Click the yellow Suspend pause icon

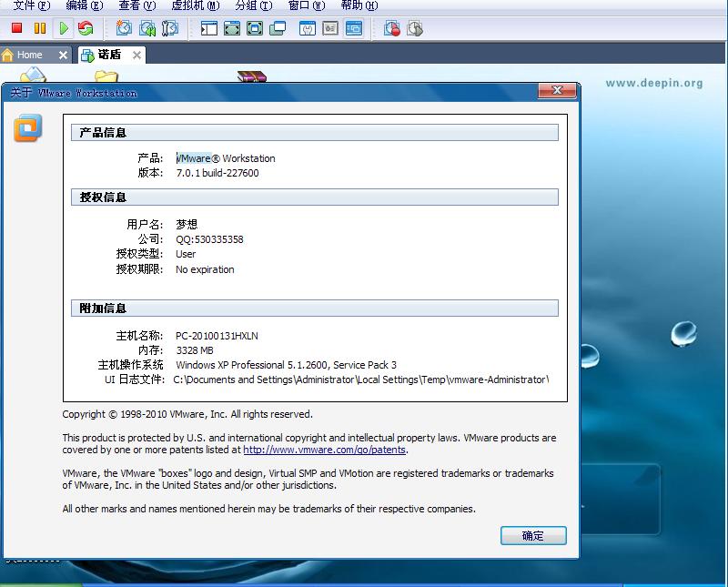point(40,28)
